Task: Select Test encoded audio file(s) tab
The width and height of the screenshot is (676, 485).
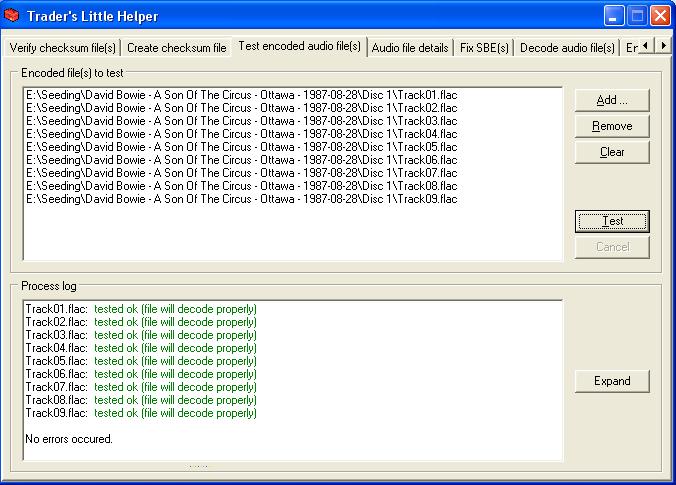Action: coord(300,46)
